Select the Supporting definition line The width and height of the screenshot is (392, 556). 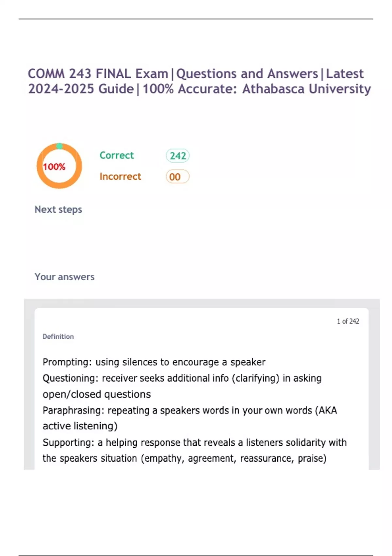click(194, 443)
